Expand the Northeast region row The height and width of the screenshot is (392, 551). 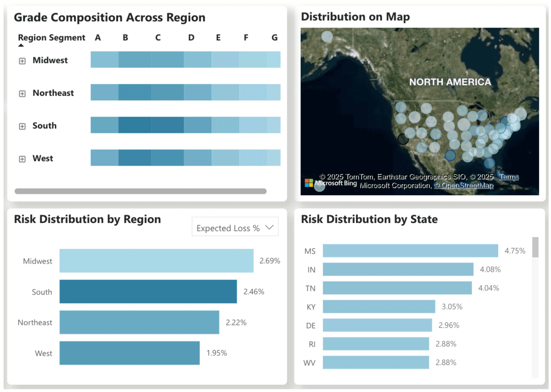22,94
